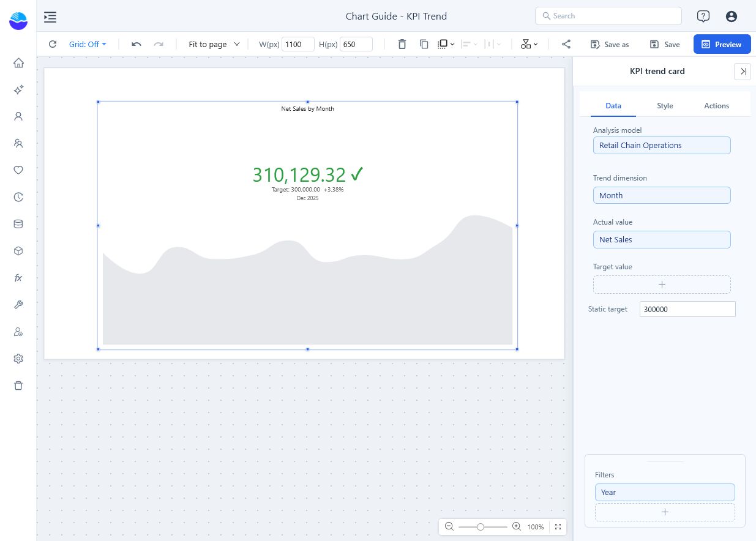Click the app logo icon

(18, 20)
